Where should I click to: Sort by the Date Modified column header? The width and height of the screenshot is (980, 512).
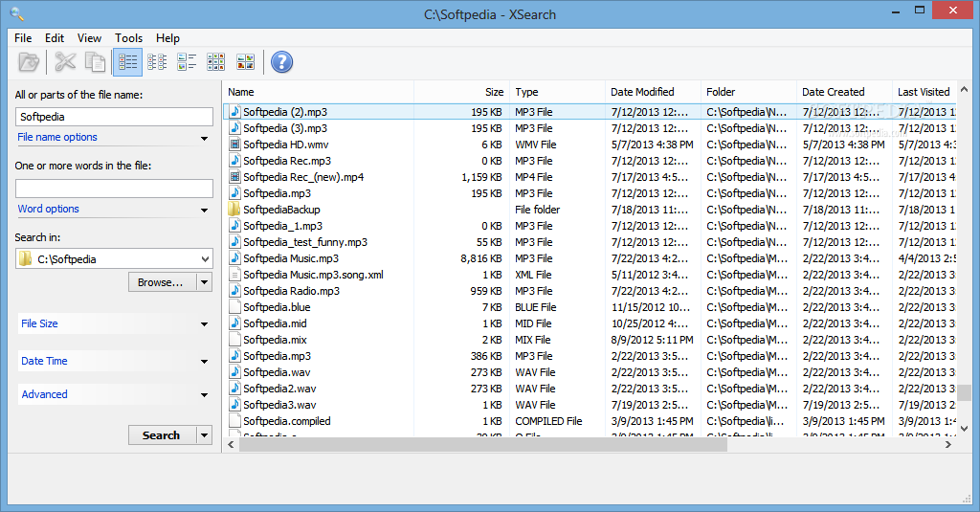[653, 92]
